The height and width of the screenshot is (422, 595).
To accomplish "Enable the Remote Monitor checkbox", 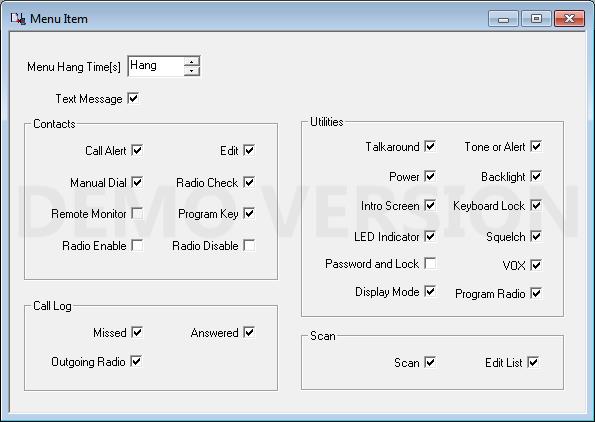I will click(x=137, y=213).
